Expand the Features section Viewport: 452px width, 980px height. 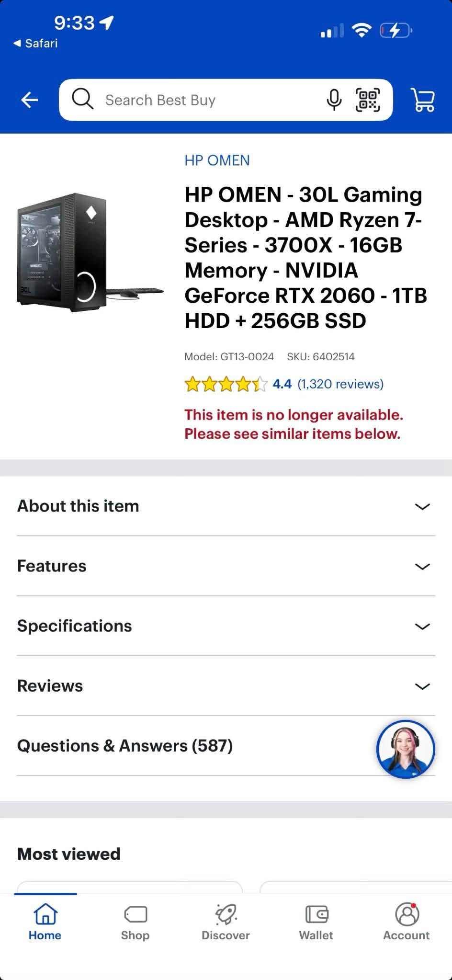226,566
